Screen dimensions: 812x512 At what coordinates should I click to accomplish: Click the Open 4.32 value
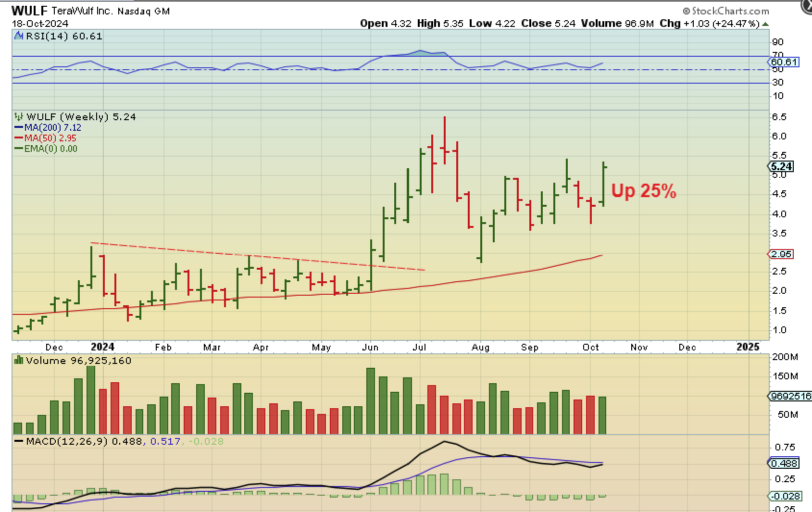pyautogui.click(x=386, y=24)
